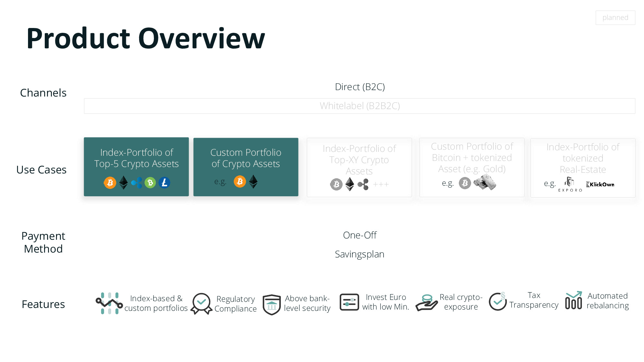The height and width of the screenshot is (362, 644).
Task: Toggle the greyed Whitelabel (B2B2C) channel bar
Action: [359, 106]
